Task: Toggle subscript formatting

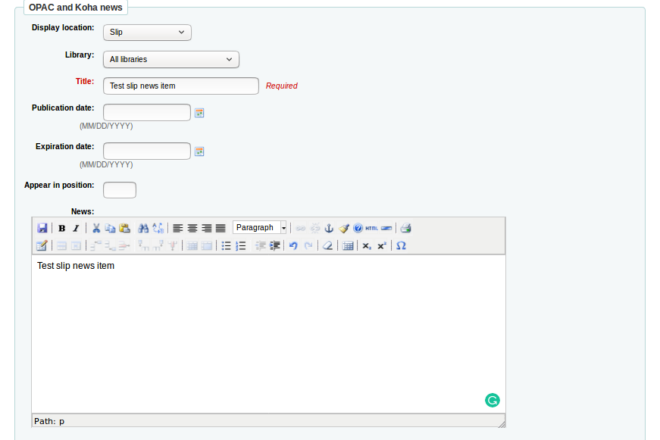Action: (367, 245)
